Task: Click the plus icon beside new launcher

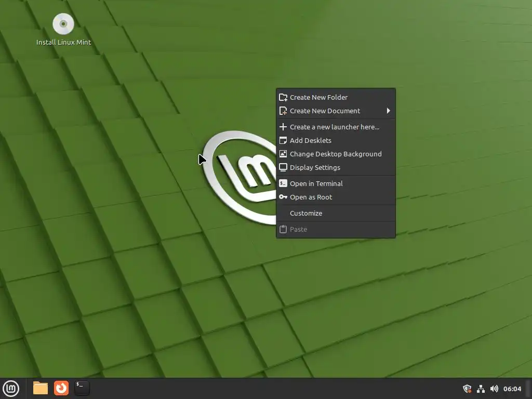Action: click(283, 127)
